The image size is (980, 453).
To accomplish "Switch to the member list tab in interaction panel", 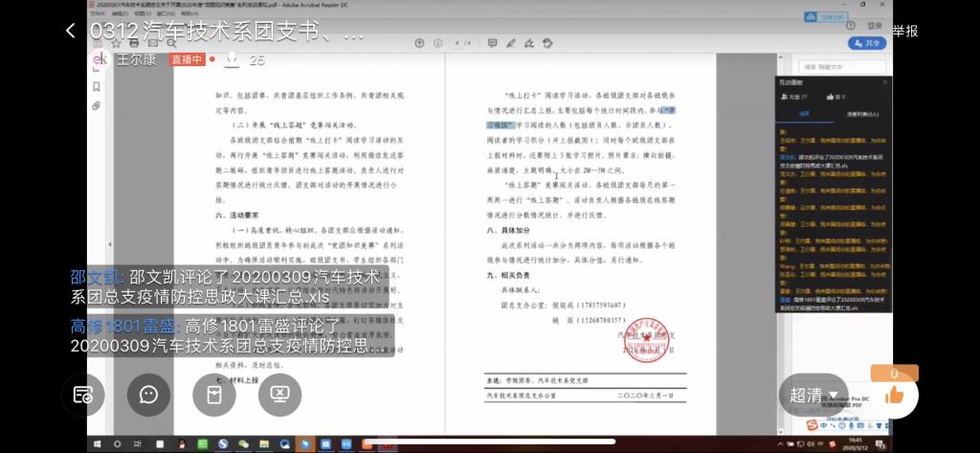I will [x=862, y=113].
